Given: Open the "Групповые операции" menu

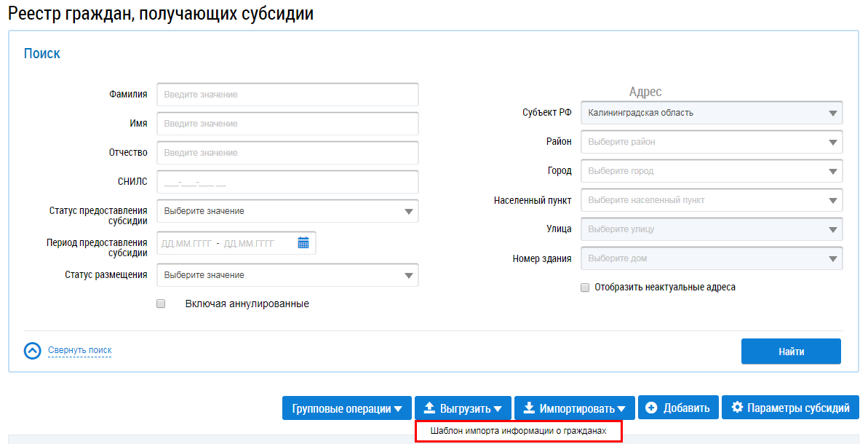Looking at the screenshot, I should point(347,408).
